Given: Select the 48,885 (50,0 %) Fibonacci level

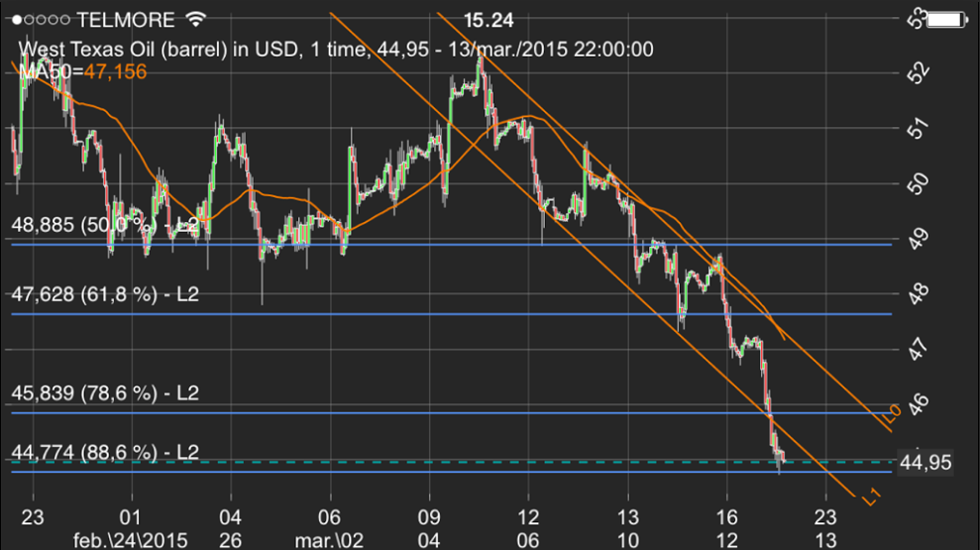Looking at the screenshot, I should tap(105, 225).
